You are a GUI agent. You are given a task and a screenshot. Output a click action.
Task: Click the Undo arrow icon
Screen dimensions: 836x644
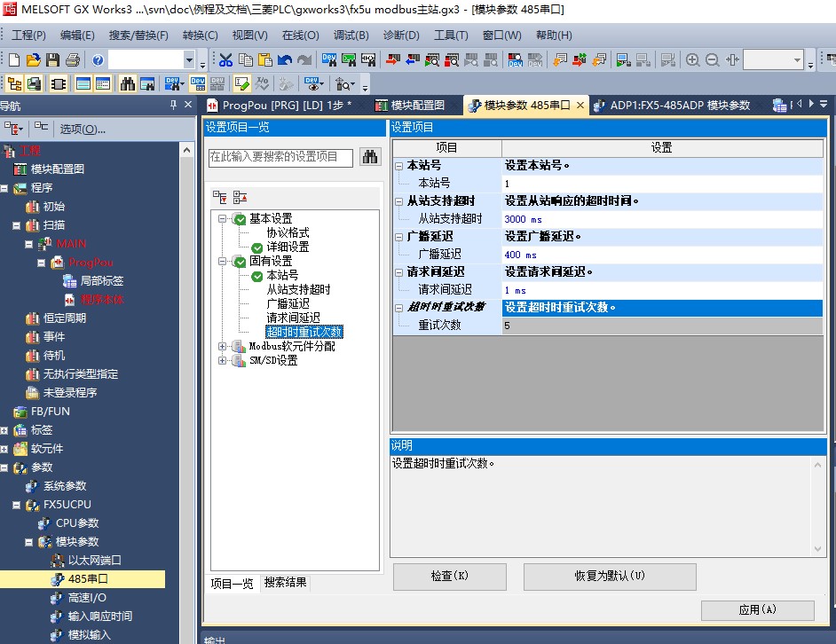click(285, 60)
